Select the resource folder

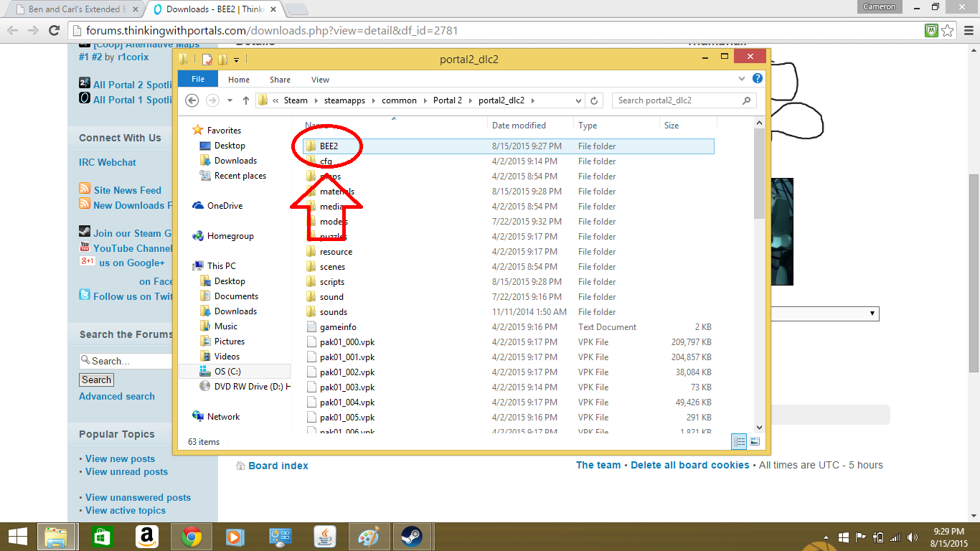pos(336,252)
